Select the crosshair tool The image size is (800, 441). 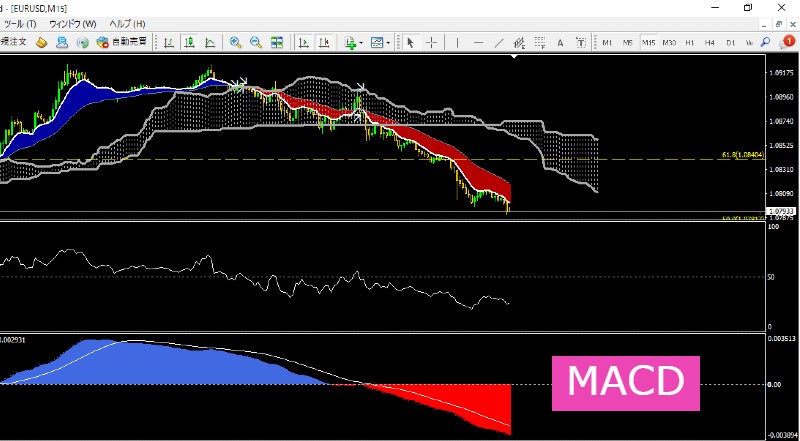click(x=432, y=43)
